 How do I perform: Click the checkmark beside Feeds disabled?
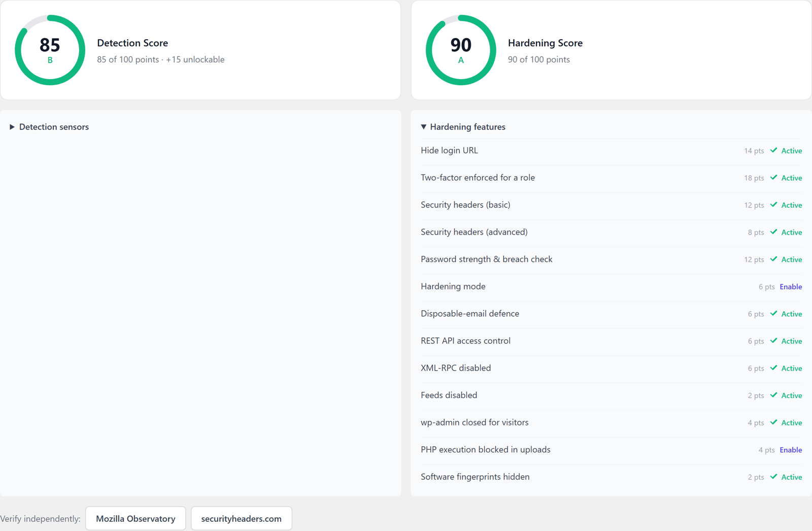coord(773,395)
